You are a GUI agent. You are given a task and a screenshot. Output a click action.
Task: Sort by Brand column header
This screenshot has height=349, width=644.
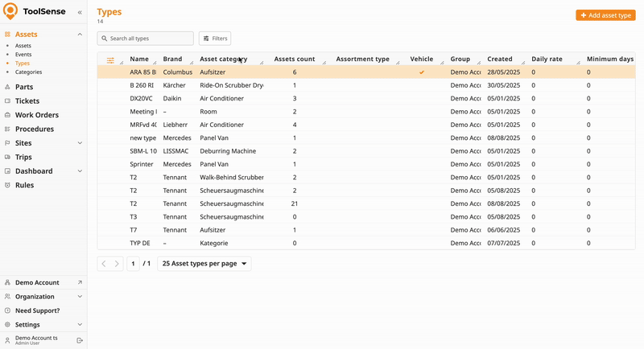click(x=172, y=59)
